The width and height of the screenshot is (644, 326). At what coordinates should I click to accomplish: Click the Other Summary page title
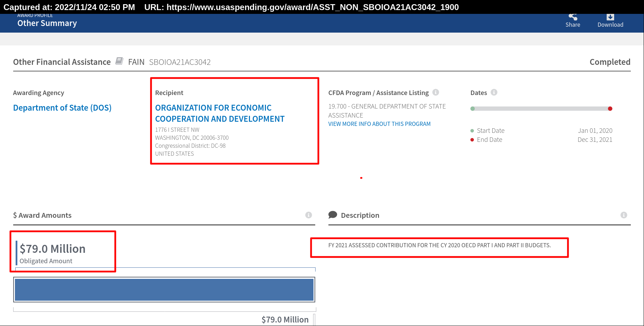pos(47,23)
